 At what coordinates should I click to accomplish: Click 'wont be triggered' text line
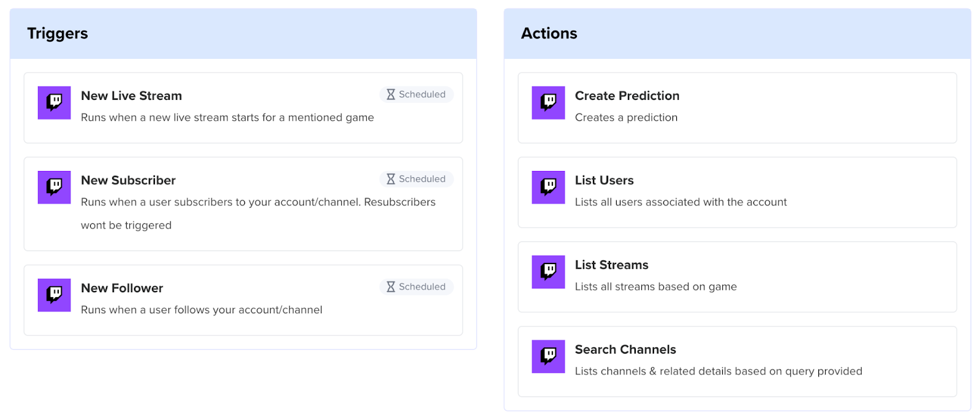pyautogui.click(x=126, y=225)
